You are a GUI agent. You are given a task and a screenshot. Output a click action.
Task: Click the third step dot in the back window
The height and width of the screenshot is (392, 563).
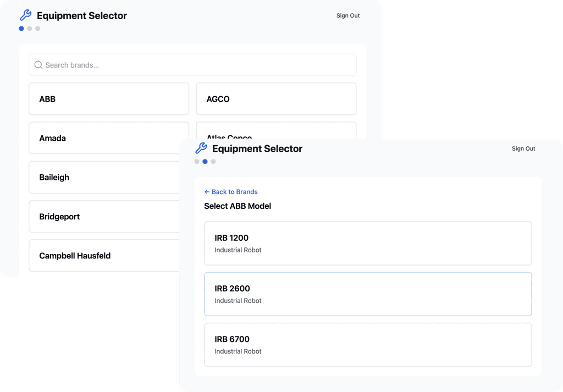pyautogui.click(x=38, y=29)
